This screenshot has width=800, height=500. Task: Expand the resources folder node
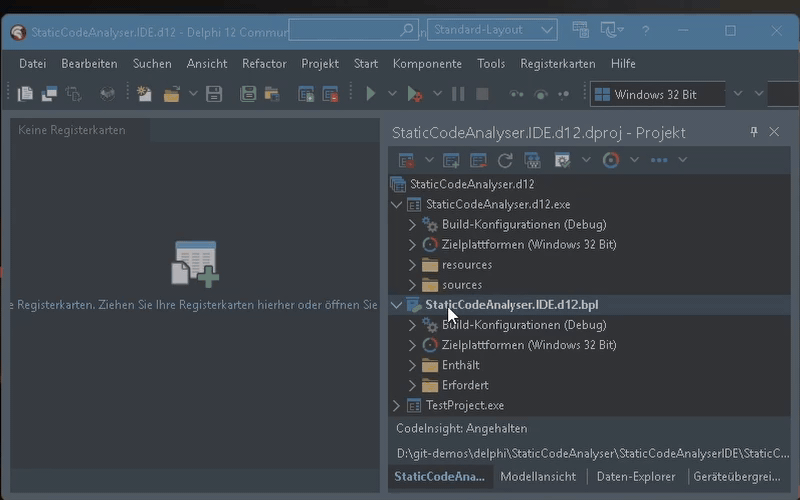[x=412, y=265]
